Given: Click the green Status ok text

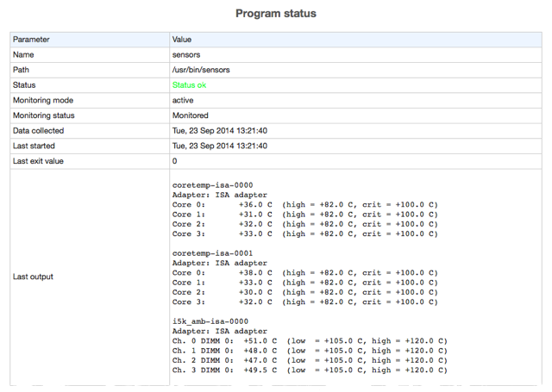Looking at the screenshot, I should (189, 84).
